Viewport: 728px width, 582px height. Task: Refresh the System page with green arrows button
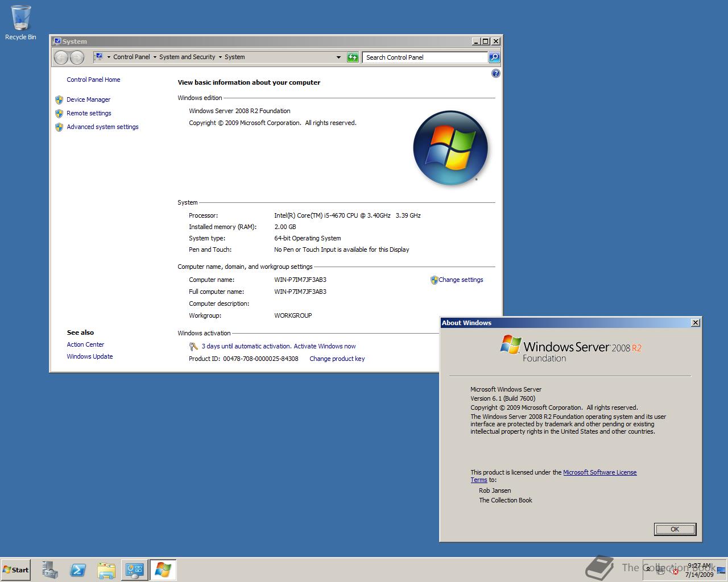point(353,57)
